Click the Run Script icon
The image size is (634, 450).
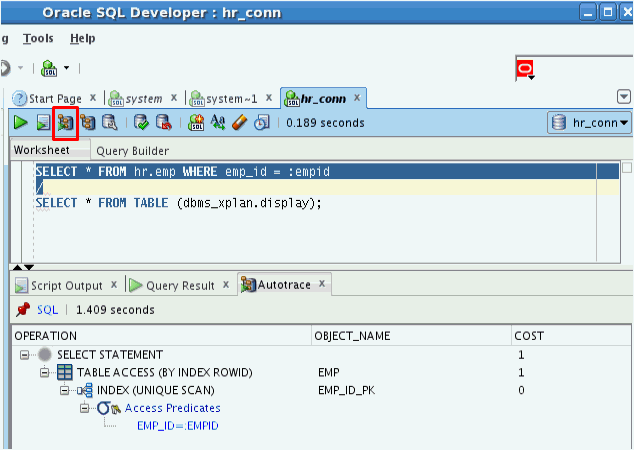click(x=43, y=122)
